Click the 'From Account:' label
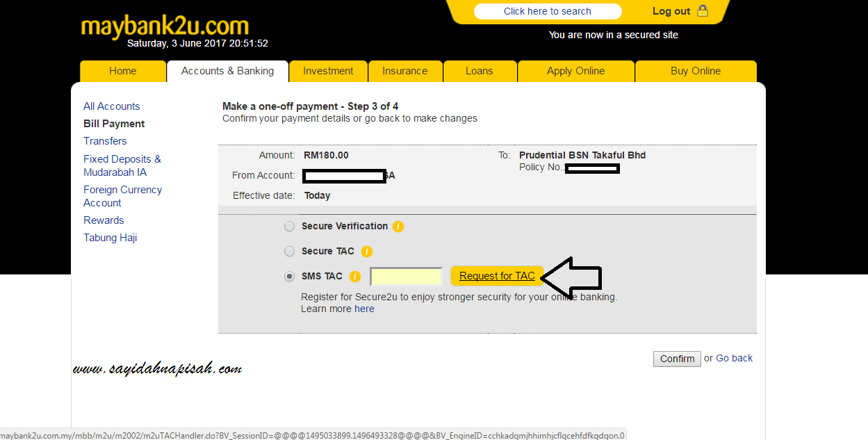Screen dimensions: 868x440 pyautogui.click(x=263, y=175)
